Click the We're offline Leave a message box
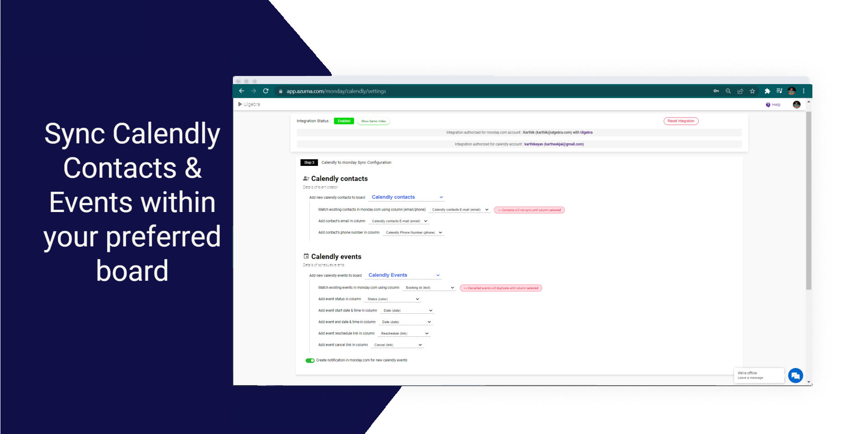868x434 pixels. pos(759,375)
